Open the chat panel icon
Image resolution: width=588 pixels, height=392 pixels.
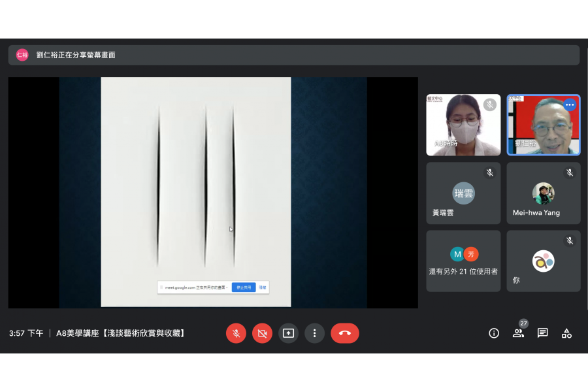(x=543, y=333)
